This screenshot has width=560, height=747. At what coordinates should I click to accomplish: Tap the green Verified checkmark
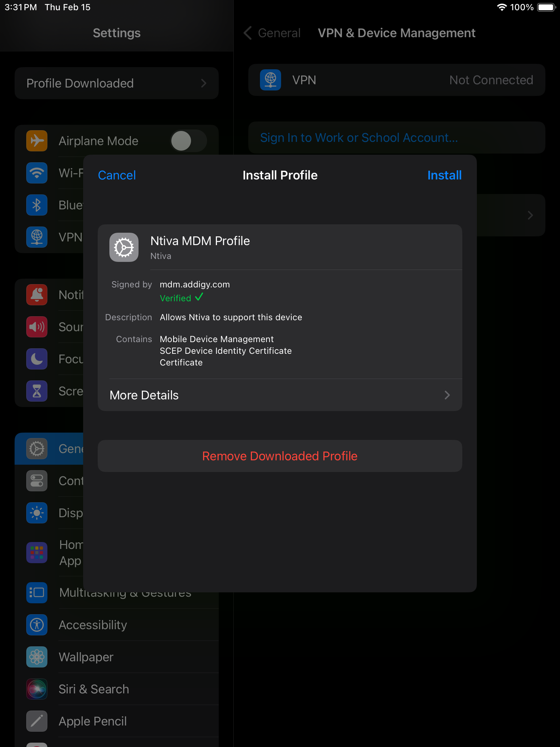199,297
